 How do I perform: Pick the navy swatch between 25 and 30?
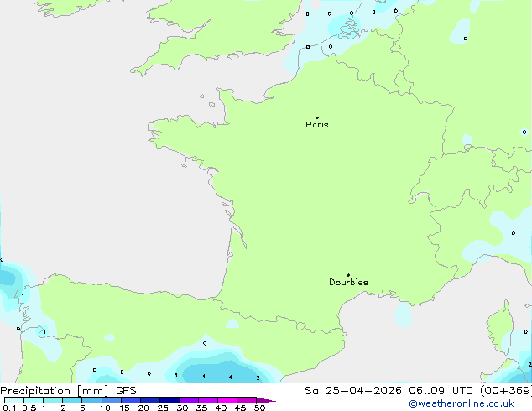click(170, 400)
